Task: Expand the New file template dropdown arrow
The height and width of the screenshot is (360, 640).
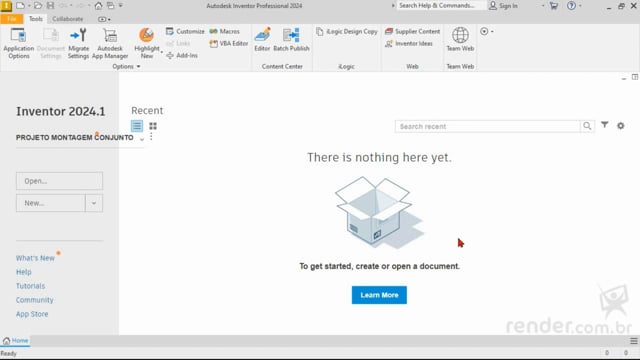Action: pos(94,203)
